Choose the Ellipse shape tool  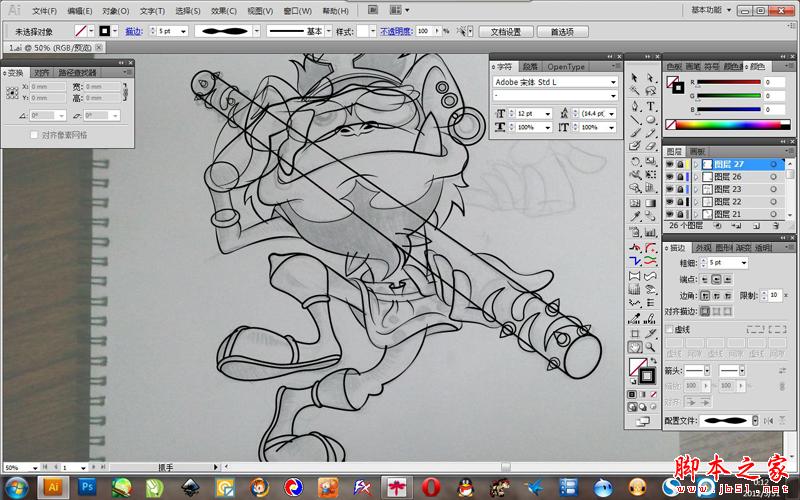coord(651,120)
